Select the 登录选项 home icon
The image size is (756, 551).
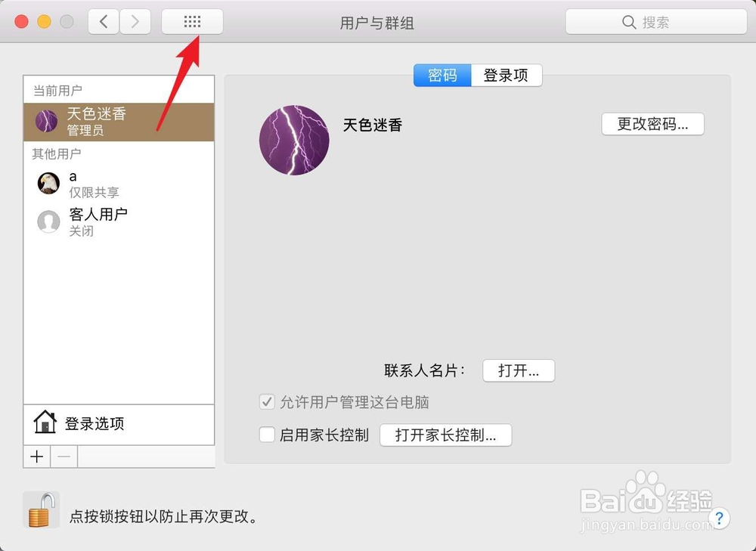tap(44, 423)
